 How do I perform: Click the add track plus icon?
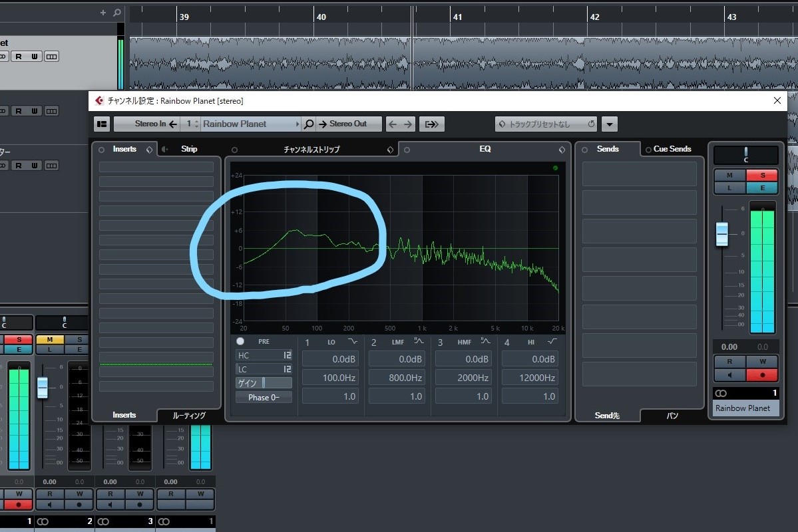(x=102, y=12)
